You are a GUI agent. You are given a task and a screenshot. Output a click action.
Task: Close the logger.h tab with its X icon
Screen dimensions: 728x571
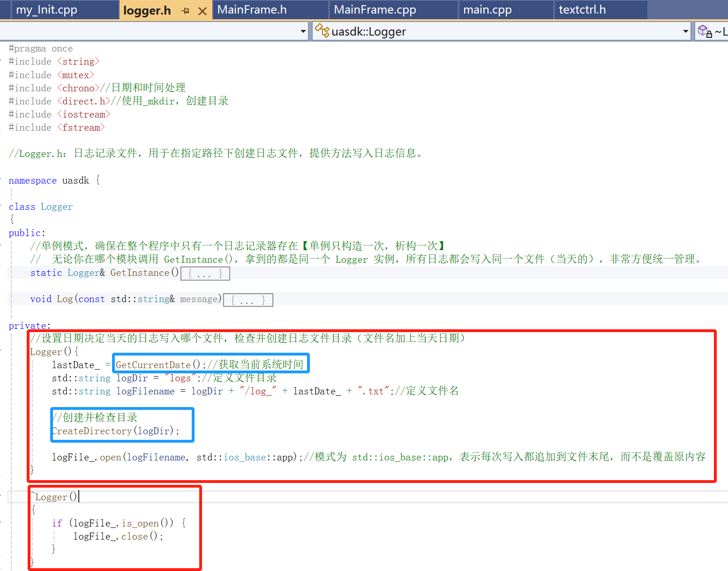click(203, 11)
